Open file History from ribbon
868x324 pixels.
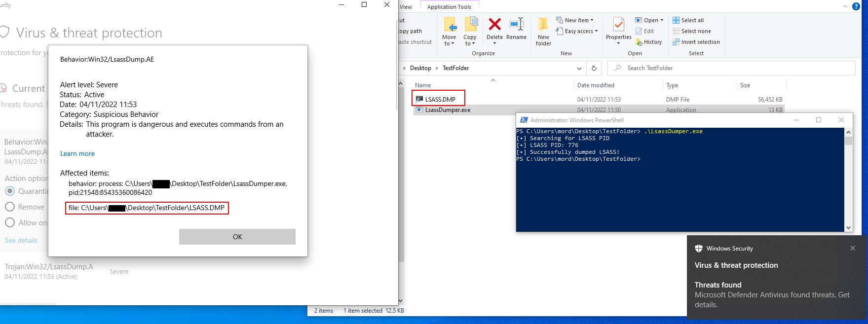click(x=649, y=42)
